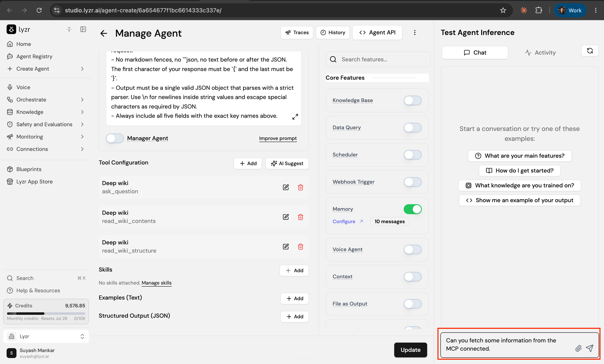Expand the Connections submenu

tap(82, 149)
